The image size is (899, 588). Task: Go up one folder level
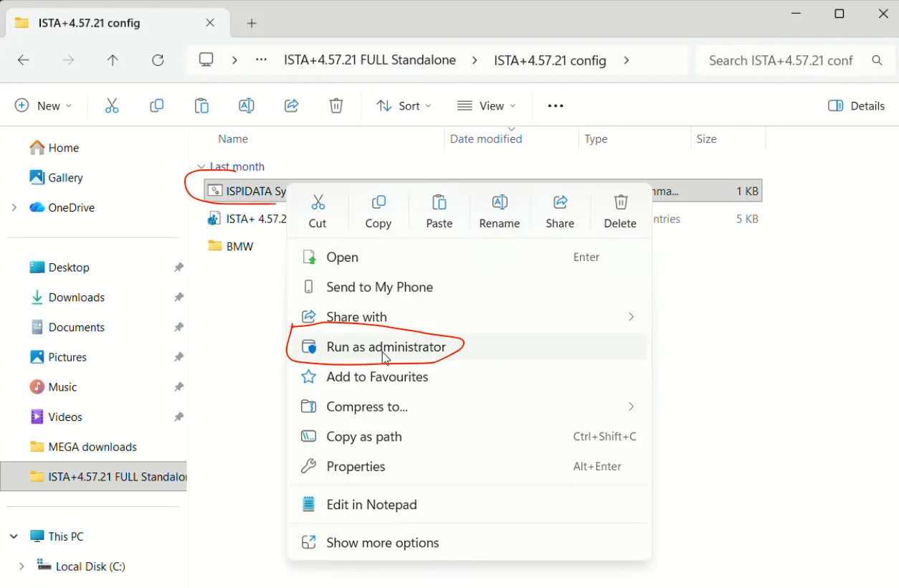coord(113,60)
